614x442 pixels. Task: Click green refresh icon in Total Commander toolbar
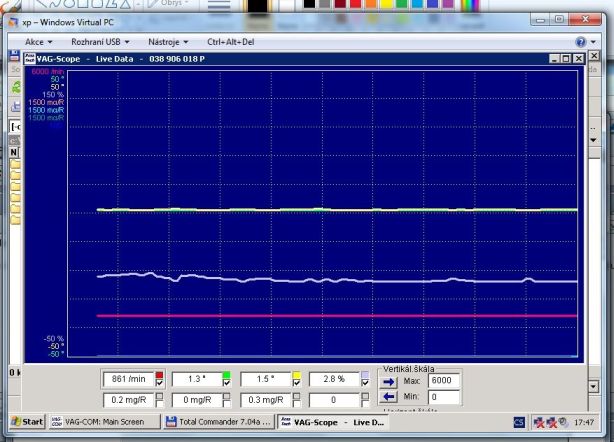tap(16, 87)
